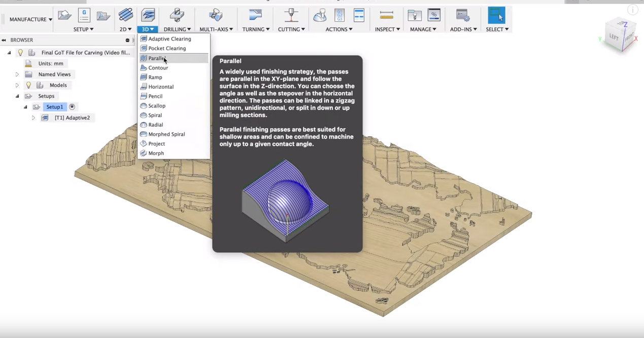This screenshot has width=644, height=338.
Task: Open the TURNING dropdown menu
Action: pos(256,29)
